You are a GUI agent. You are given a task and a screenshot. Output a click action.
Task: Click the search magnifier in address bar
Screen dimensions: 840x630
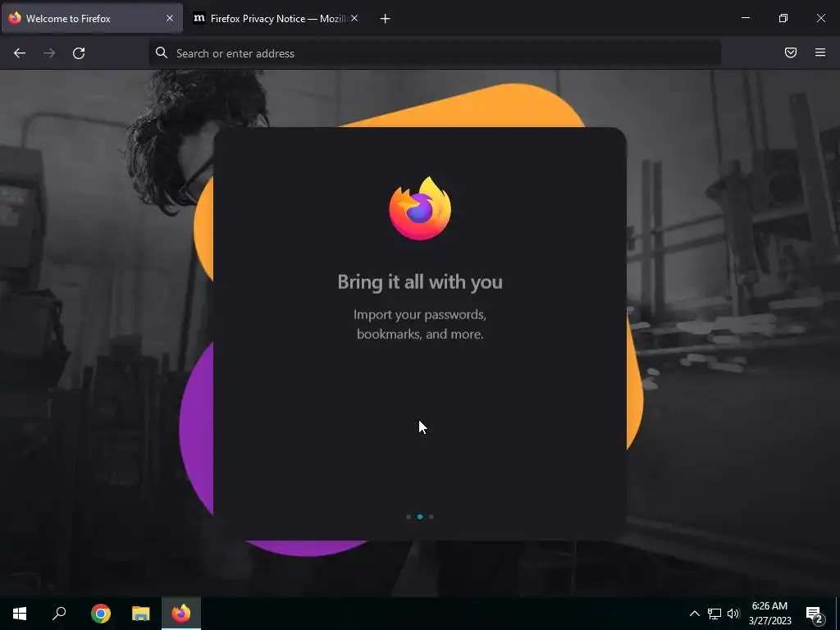[162, 52]
